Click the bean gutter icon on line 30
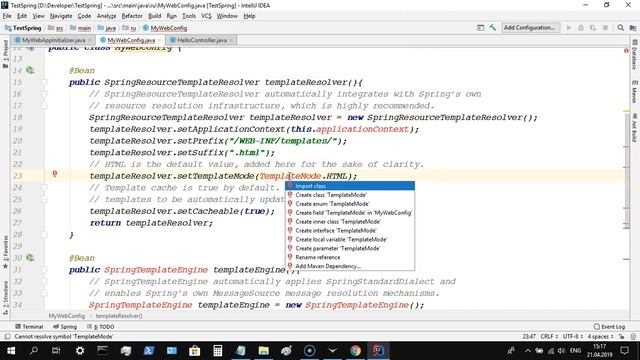Screen dimensions: 640x360 30,258
